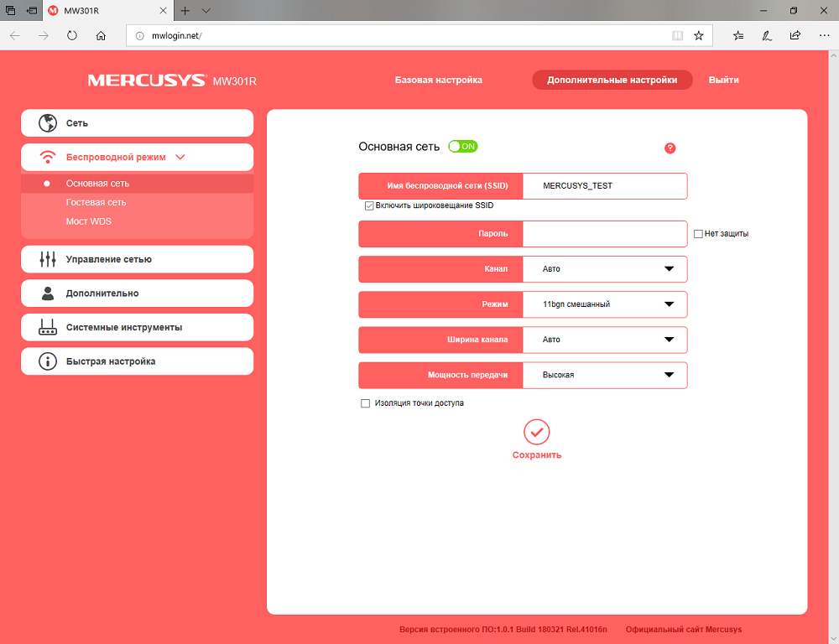Image resolution: width=839 pixels, height=644 pixels.
Task: Click the browser forward arrow
Action: (x=44, y=36)
